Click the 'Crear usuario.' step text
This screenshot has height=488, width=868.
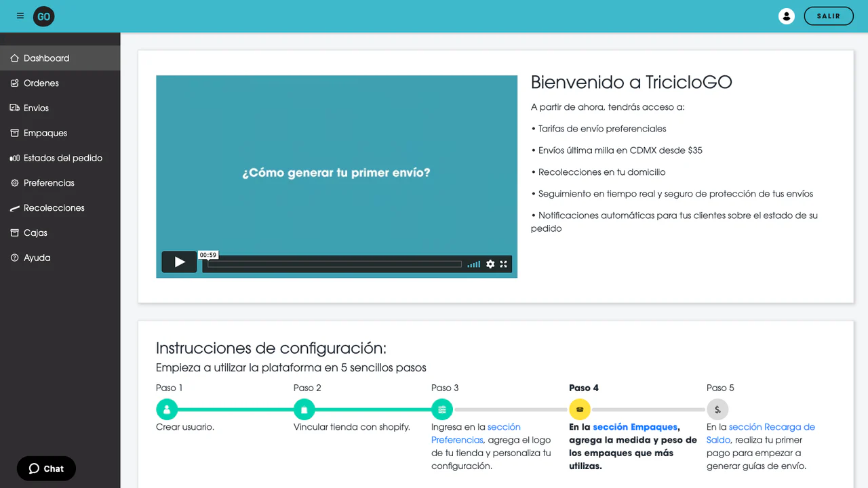(x=185, y=427)
